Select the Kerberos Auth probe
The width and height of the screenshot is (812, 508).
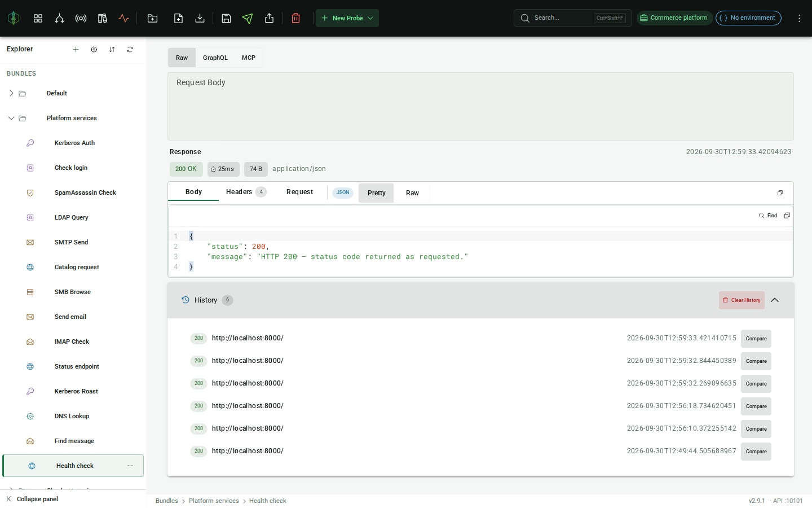pyautogui.click(x=73, y=143)
